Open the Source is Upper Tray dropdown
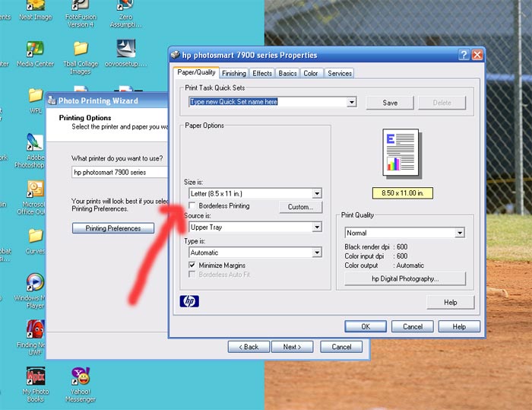 click(317, 227)
